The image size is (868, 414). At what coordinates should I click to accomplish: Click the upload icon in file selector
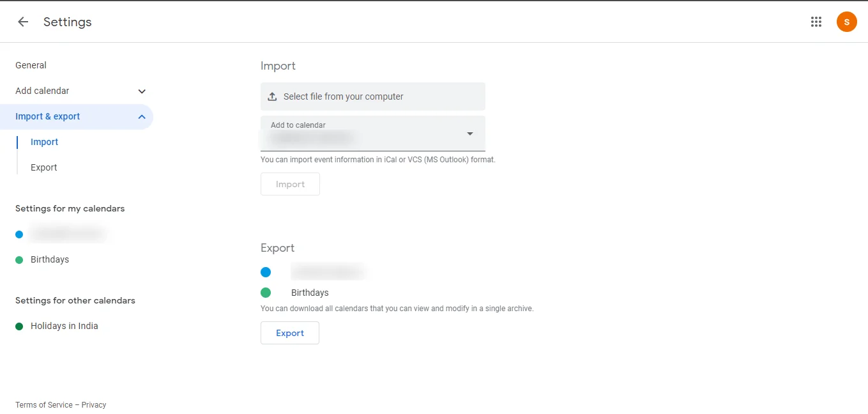(x=272, y=96)
